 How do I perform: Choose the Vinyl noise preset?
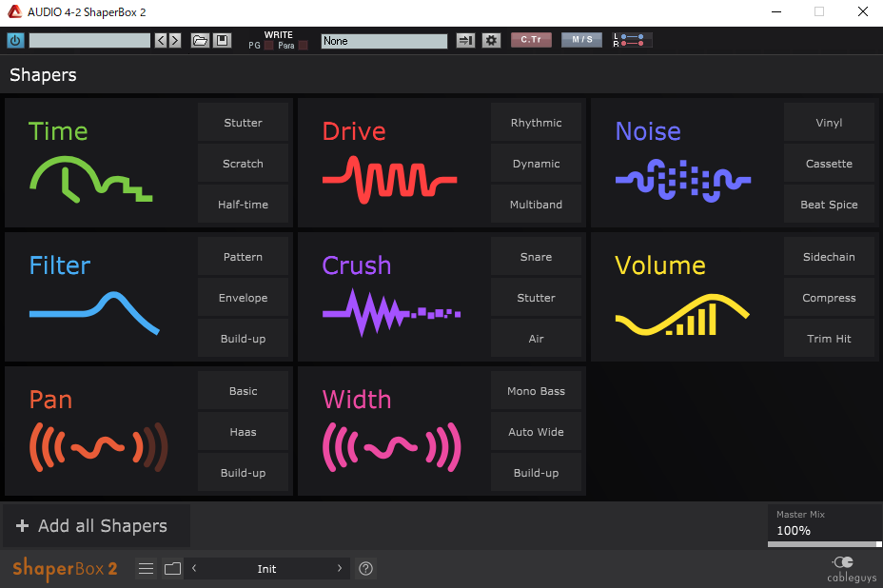click(x=829, y=122)
